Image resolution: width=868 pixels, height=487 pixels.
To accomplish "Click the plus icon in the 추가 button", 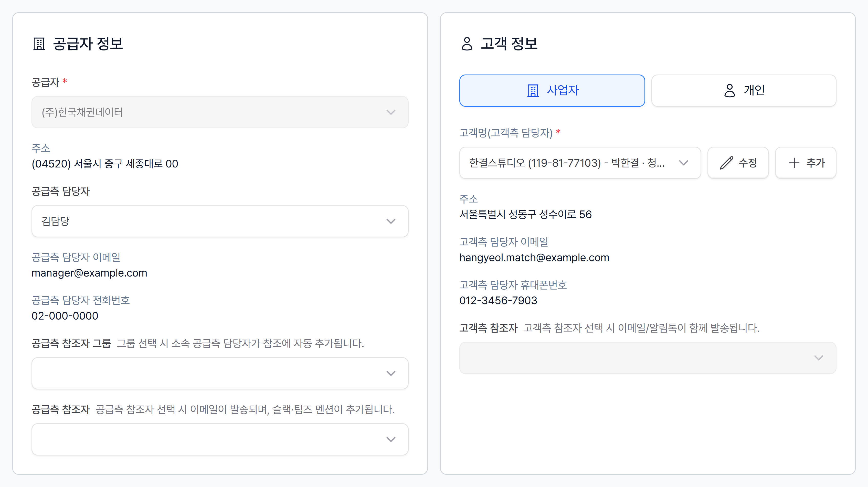I will (794, 163).
